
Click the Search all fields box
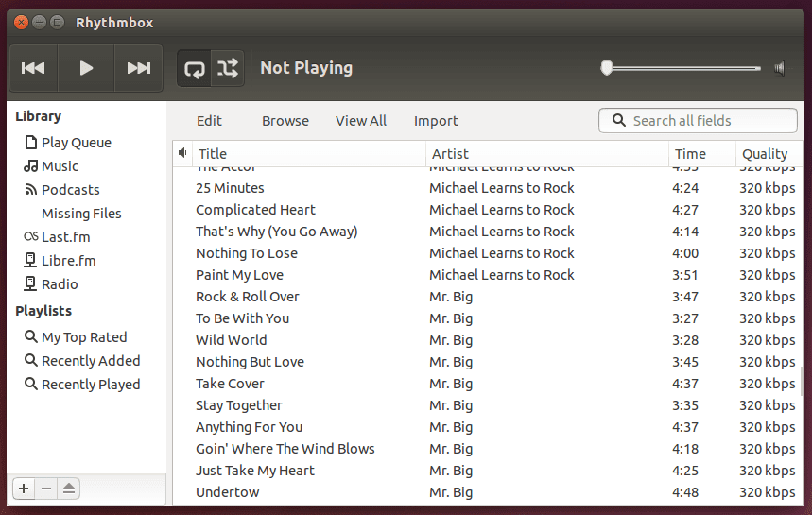[709, 121]
